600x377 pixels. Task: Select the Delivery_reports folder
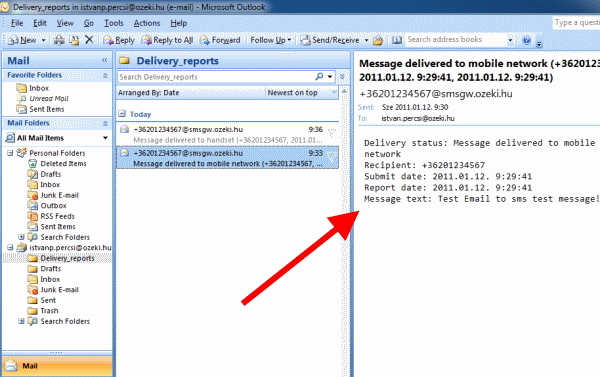(x=61, y=258)
